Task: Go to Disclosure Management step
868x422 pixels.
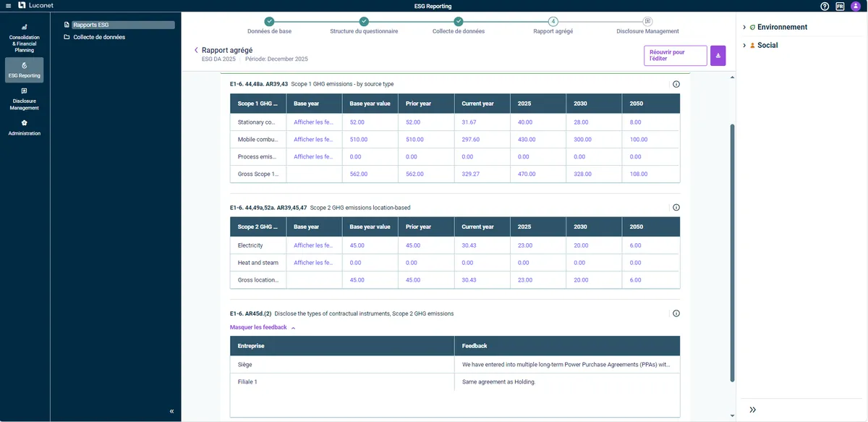Action: (647, 26)
